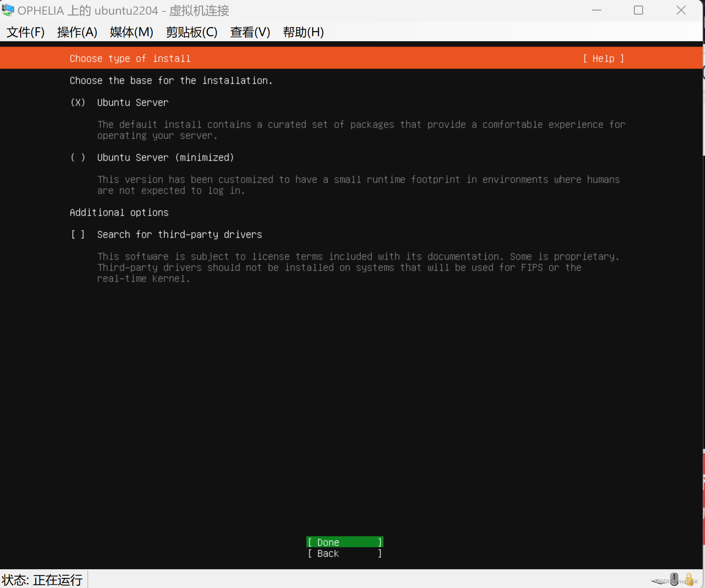Screen dimensions: 705x588
Task: Click the mouse status icon in status bar
Action: [x=674, y=579]
